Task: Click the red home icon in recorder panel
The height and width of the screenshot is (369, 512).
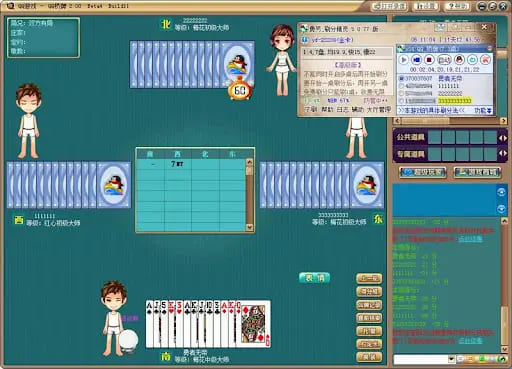Action: [x=486, y=60]
